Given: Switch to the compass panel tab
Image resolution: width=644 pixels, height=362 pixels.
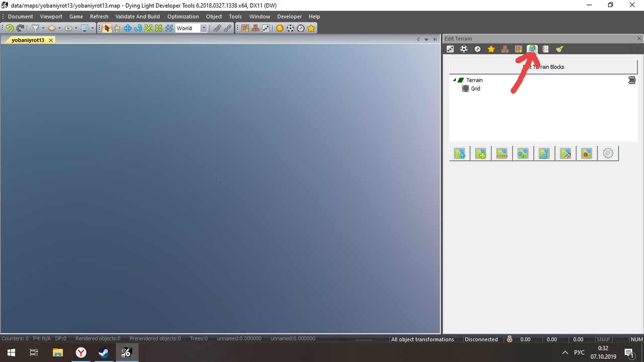Looking at the screenshot, I should (x=477, y=49).
